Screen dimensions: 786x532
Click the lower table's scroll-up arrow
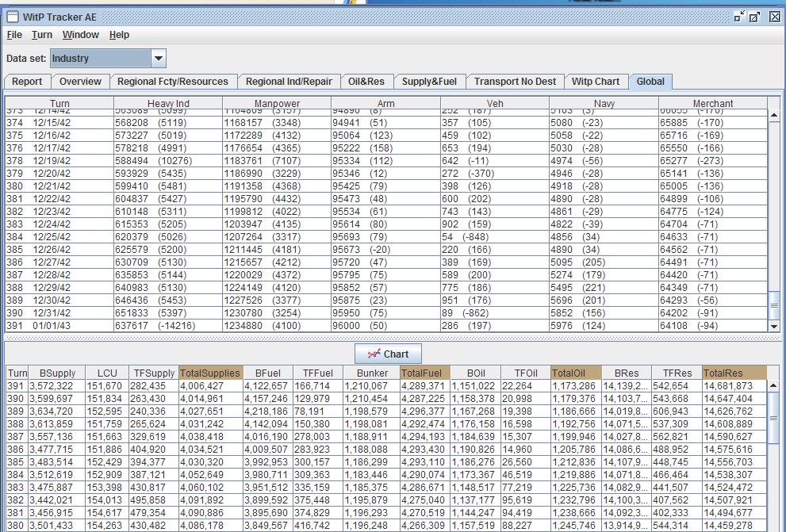click(773, 385)
